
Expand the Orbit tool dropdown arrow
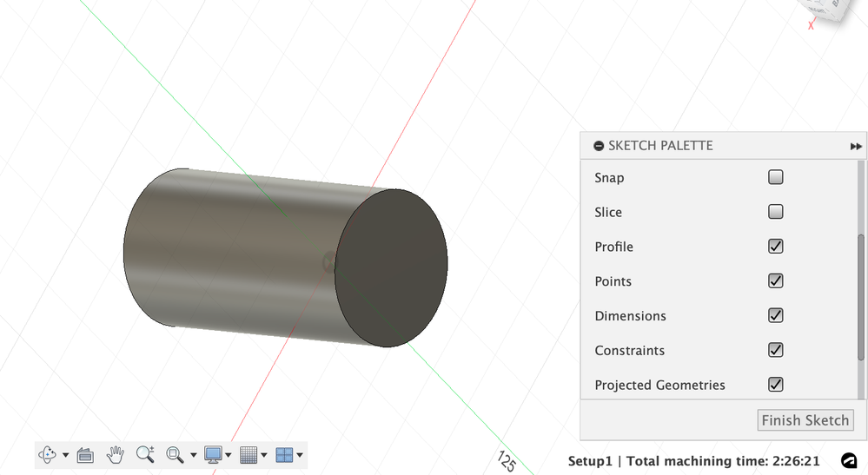pos(65,455)
